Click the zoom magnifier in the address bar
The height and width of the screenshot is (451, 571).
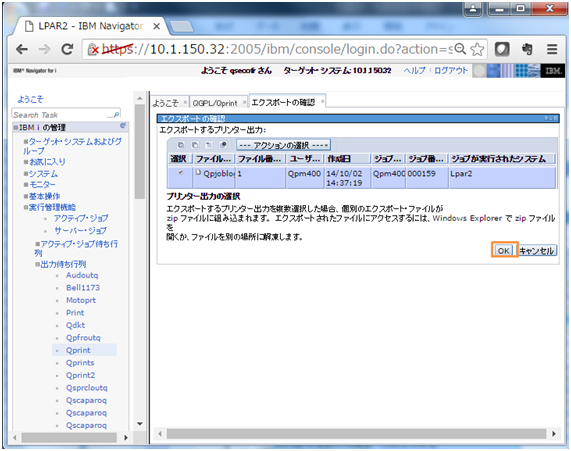461,49
